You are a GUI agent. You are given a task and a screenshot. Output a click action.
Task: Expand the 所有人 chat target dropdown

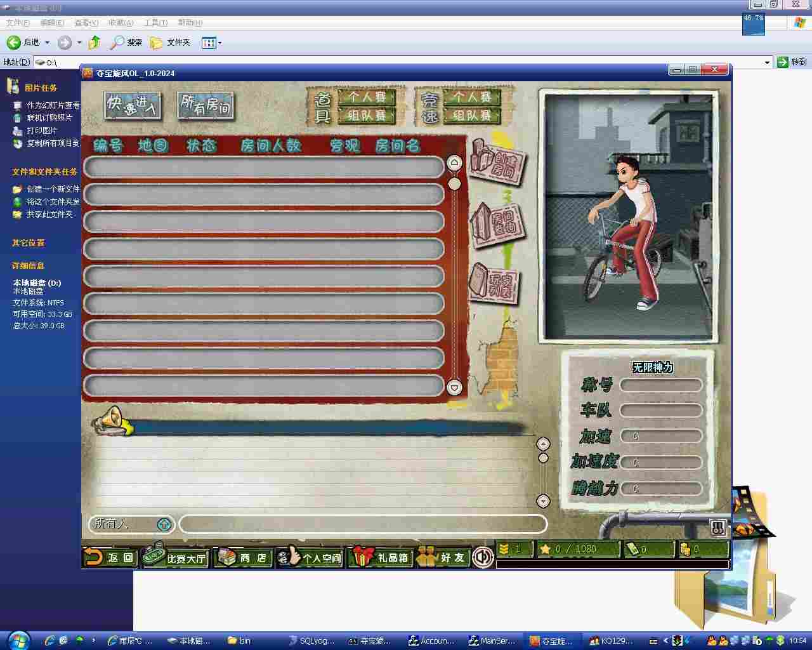[164, 524]
